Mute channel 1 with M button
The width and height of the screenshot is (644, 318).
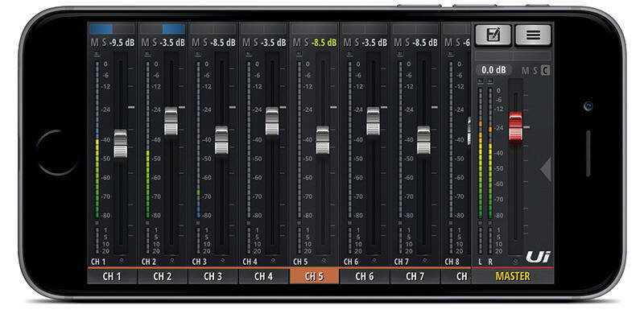click(x=94, y=43)
